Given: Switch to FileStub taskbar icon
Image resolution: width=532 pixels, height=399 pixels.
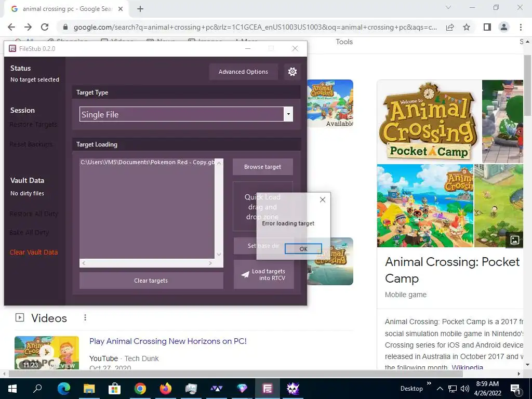Looking at the screenshot, I should point(268,389).
